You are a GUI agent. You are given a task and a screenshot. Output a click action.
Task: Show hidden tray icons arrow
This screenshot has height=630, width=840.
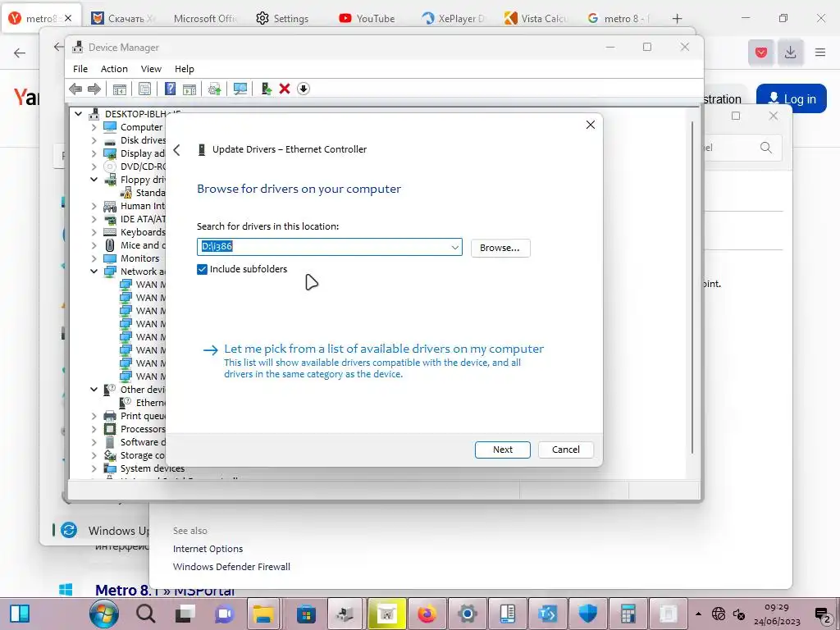699,614
